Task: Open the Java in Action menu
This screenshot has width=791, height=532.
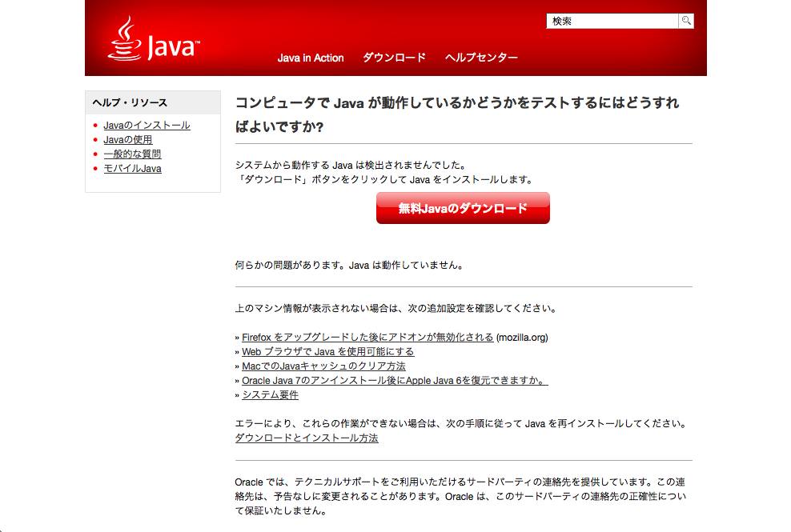Action: 311,58
